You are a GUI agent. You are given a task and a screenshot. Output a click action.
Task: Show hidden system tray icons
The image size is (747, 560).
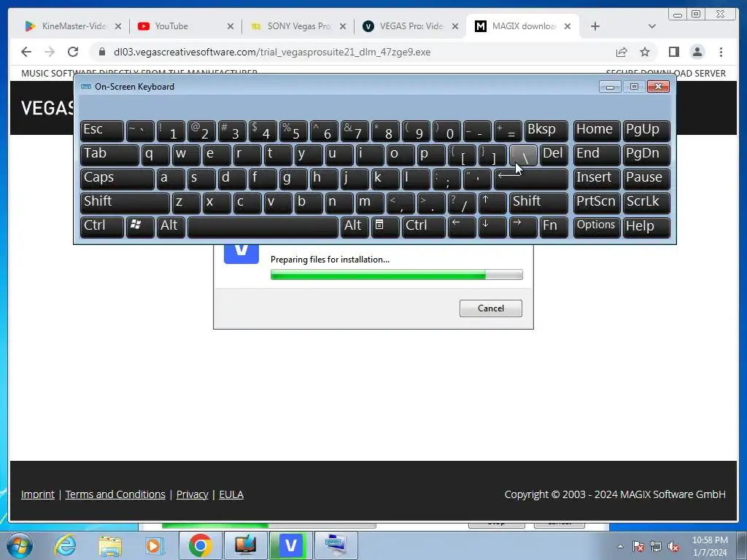620,546
